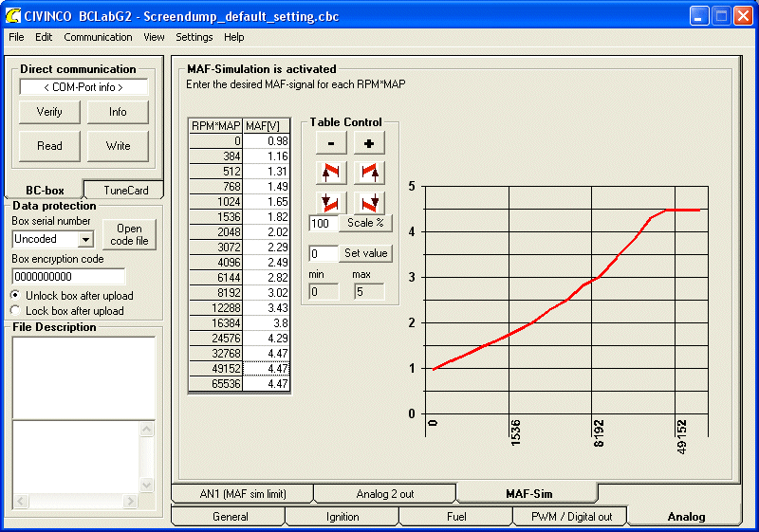Click the description scroll down arrow

point(147,486)
